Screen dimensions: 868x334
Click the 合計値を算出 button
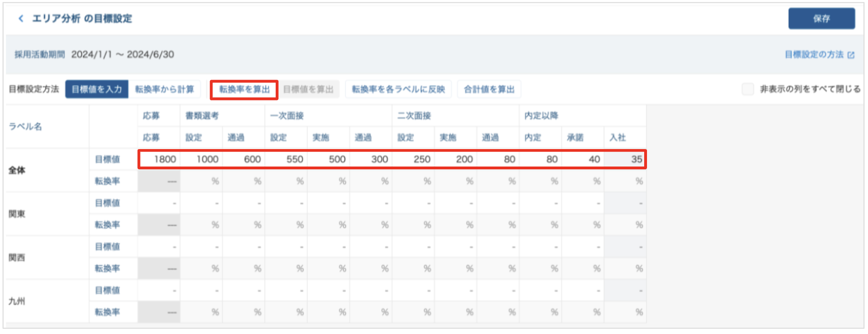489,89
